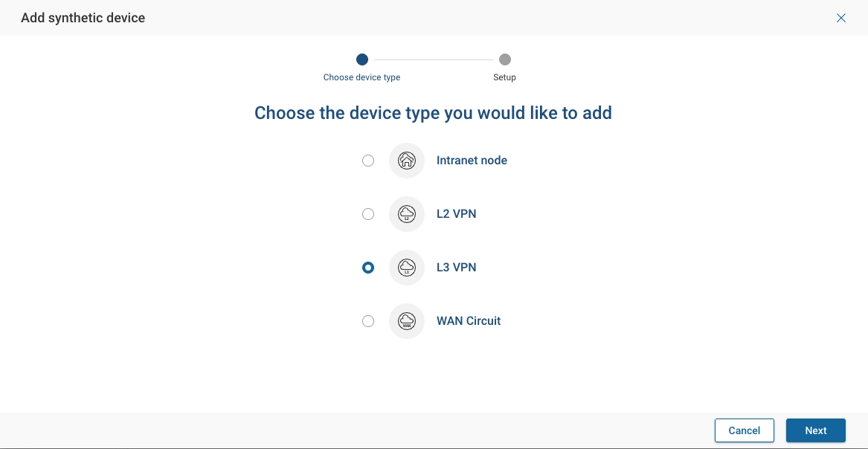Click the already selected L3 VPN radio
The height and width of the screenshot is (449, 868).
(x=368, y=268)
